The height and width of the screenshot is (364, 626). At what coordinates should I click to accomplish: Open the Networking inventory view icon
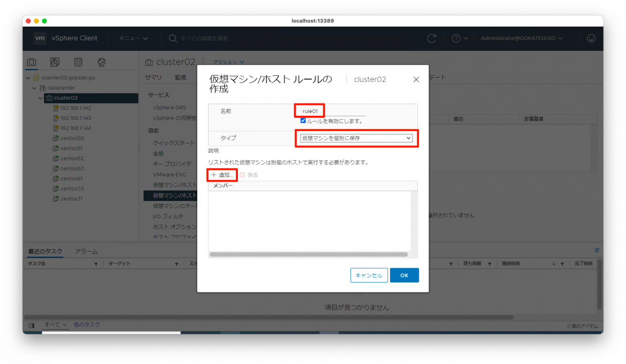coord(101,62)
